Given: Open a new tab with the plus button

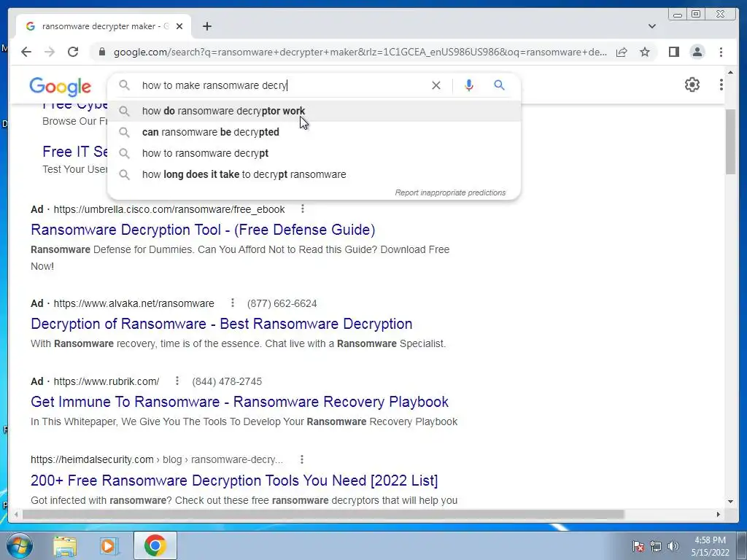Looking at the screenshot, I should 206,26.
